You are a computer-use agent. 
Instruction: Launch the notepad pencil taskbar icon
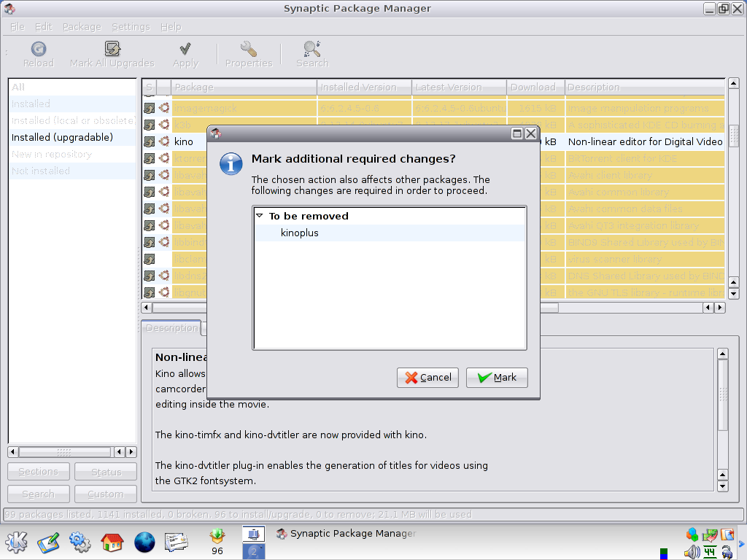pyautogui.click(x=49, y=542)
